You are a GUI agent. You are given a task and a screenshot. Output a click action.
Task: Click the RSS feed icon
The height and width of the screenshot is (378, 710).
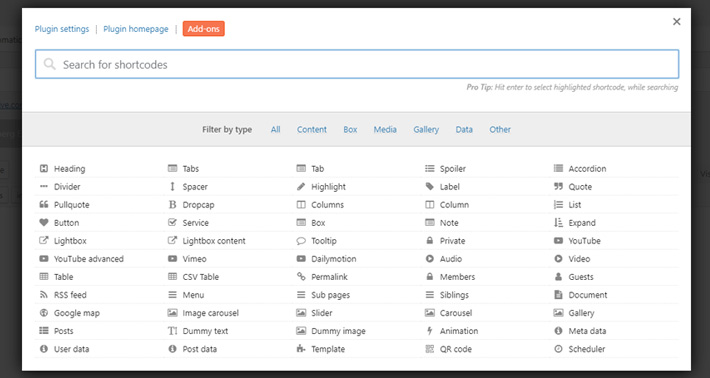44,295
